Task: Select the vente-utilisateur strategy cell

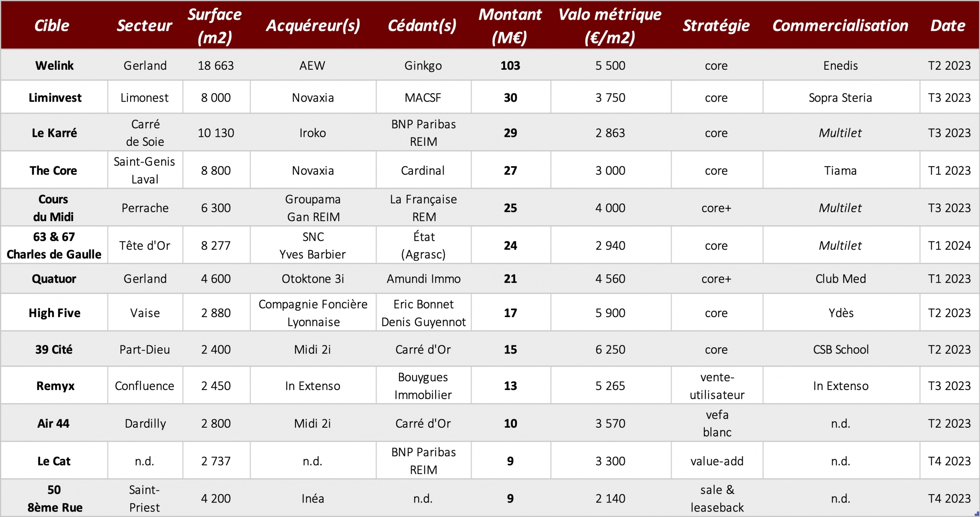Action: [x=716, y=386]
